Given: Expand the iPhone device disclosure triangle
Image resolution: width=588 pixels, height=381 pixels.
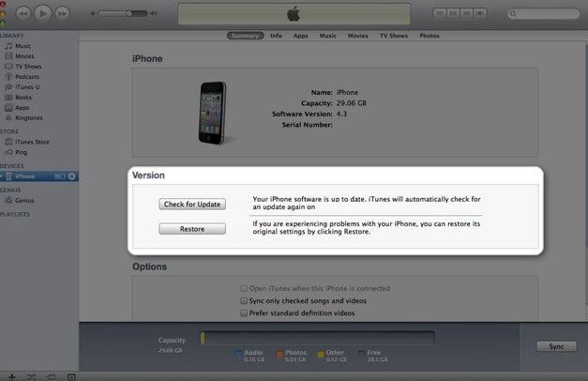Looking at the screenshot, I should (x=2, y=176).
